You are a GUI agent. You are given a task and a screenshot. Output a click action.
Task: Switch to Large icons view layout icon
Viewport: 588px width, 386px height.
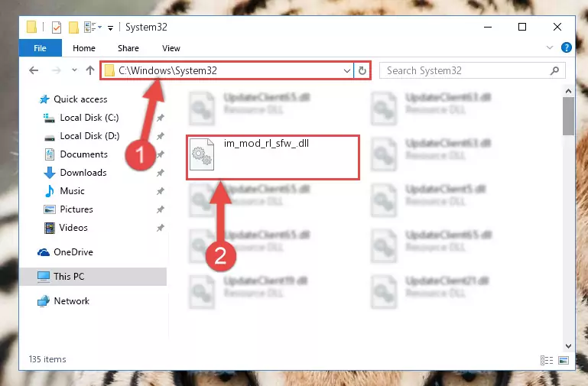point(564,360)
